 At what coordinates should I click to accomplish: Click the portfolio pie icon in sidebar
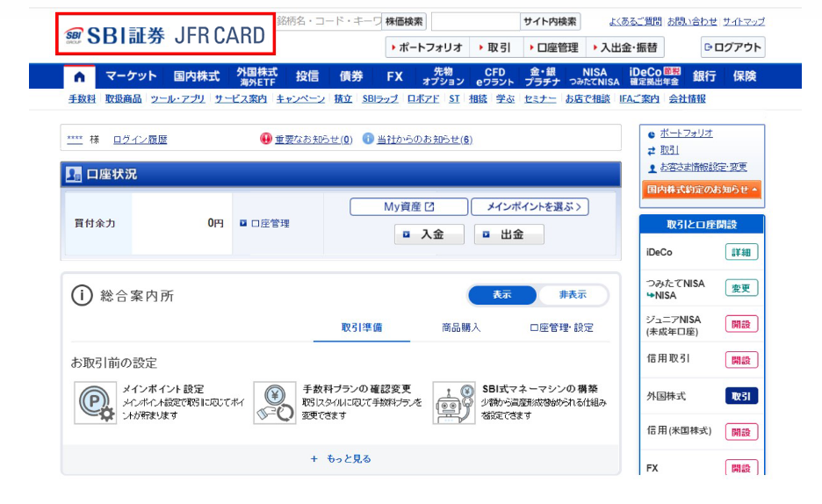651,134
